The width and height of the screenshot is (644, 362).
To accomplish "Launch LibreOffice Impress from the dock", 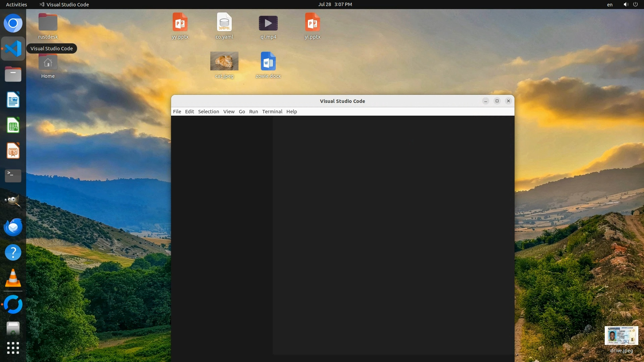I will [x=13, y=151].
